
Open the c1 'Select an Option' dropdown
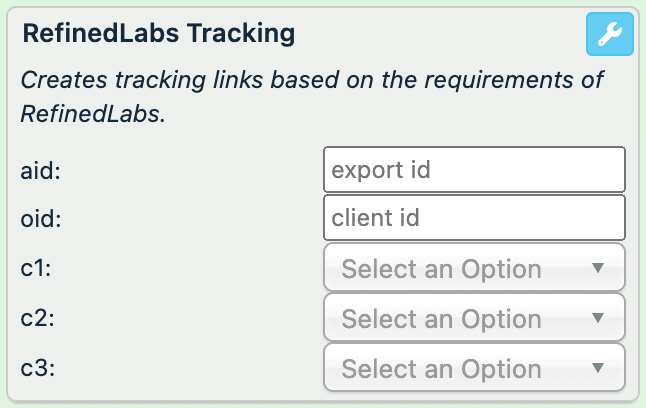coord(474,268)
